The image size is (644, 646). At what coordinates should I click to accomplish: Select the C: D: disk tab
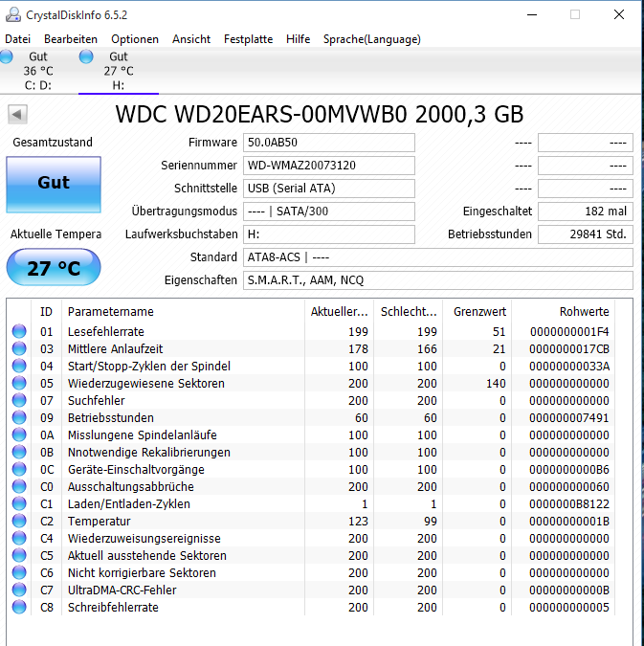(38, 71)
